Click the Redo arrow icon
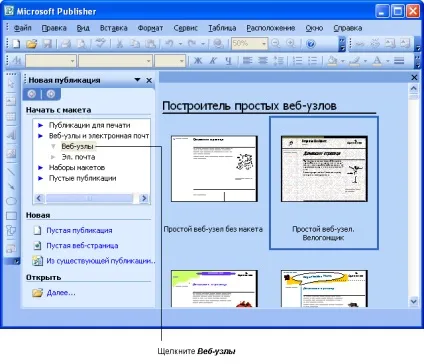Screen dimensions: 424x364 (192, 44)
